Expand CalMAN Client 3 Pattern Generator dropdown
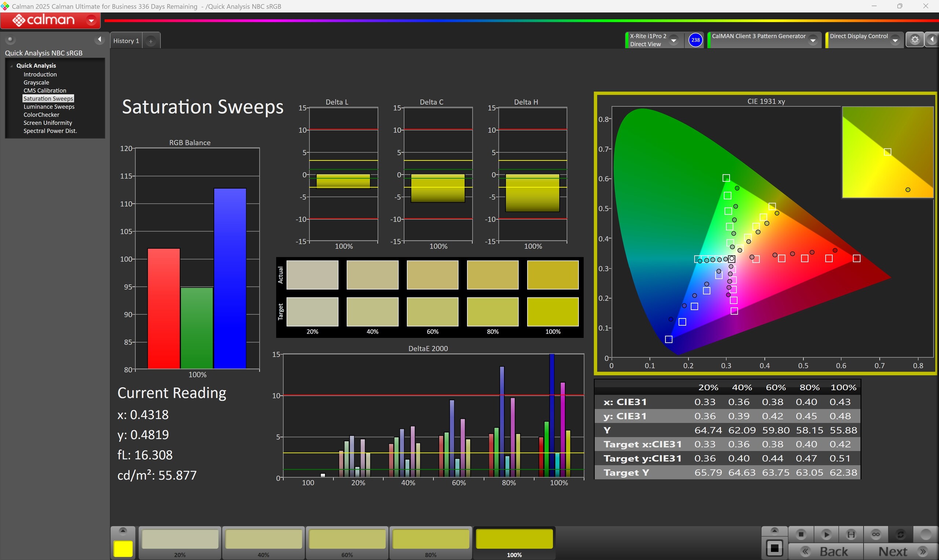Viewport: 939px width, 560px height. [813, 40]
